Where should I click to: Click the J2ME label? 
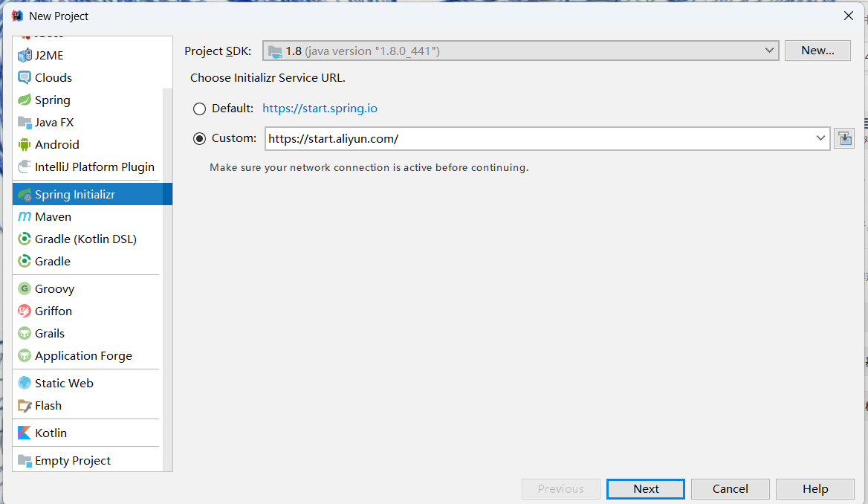(x=49, y=56)
